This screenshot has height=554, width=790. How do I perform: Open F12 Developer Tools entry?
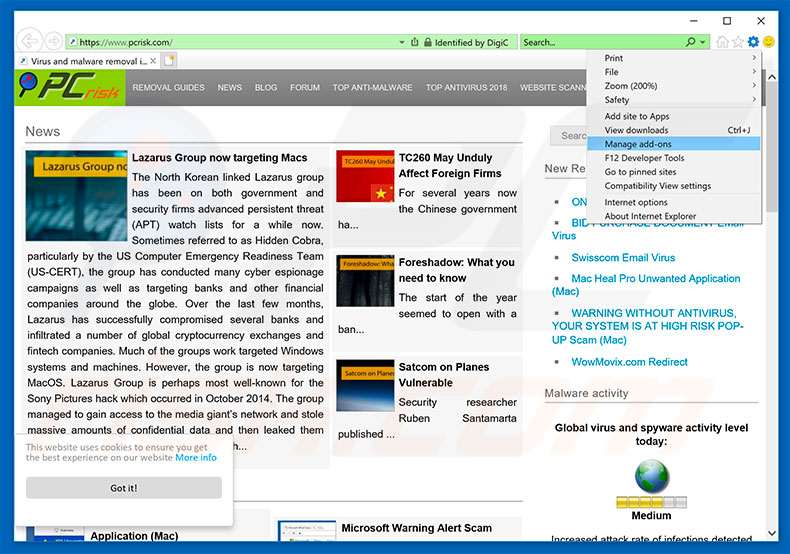point(644,158)
